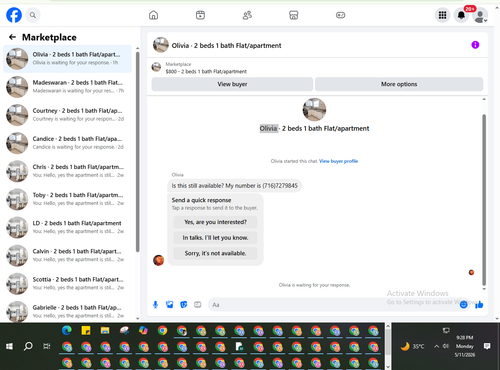
Task: Click the taskbar rows scroll-down arrow
Action: [388, 367]
